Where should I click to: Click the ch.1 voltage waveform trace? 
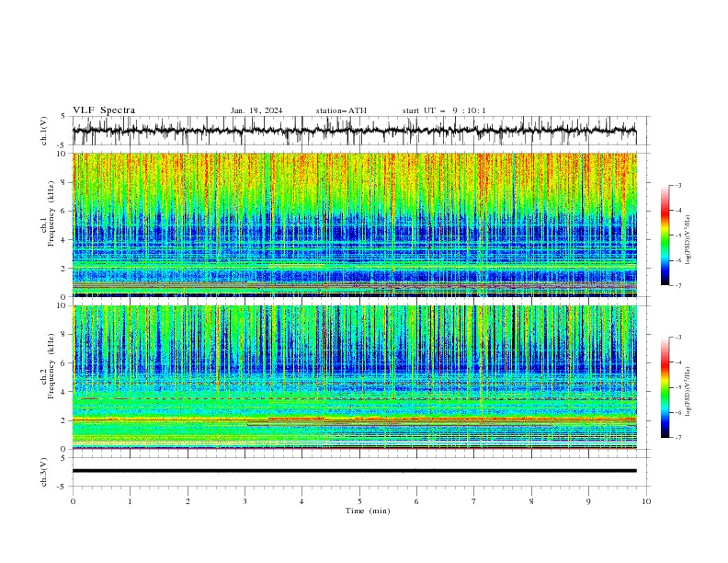pos(354,131)
